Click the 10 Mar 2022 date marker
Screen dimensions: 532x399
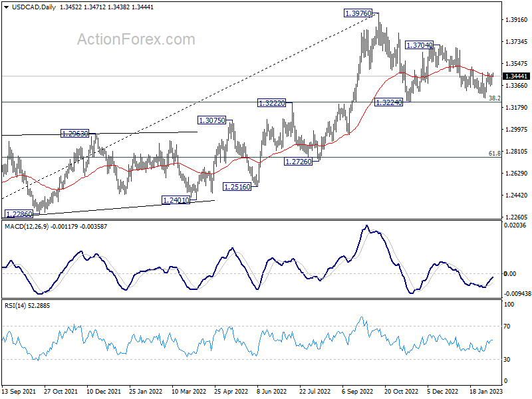point(189,391)
